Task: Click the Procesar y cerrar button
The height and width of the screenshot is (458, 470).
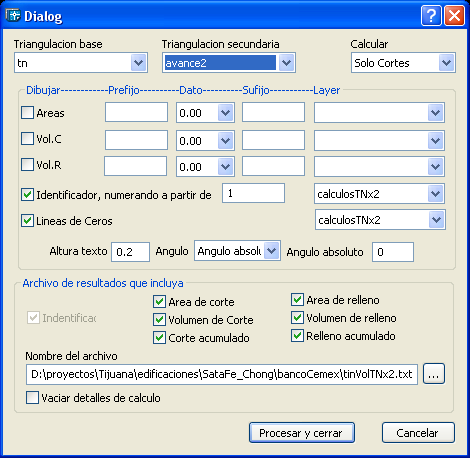Action: point(302,433)
